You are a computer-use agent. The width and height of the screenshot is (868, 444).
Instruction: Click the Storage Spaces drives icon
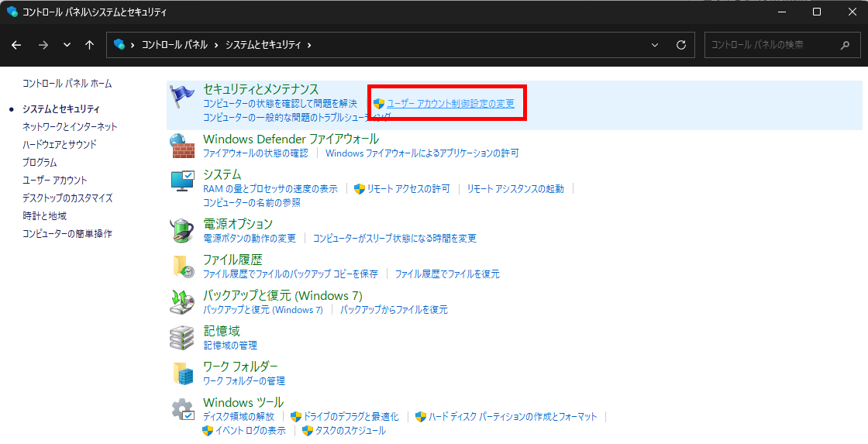(x=182, y=338)
